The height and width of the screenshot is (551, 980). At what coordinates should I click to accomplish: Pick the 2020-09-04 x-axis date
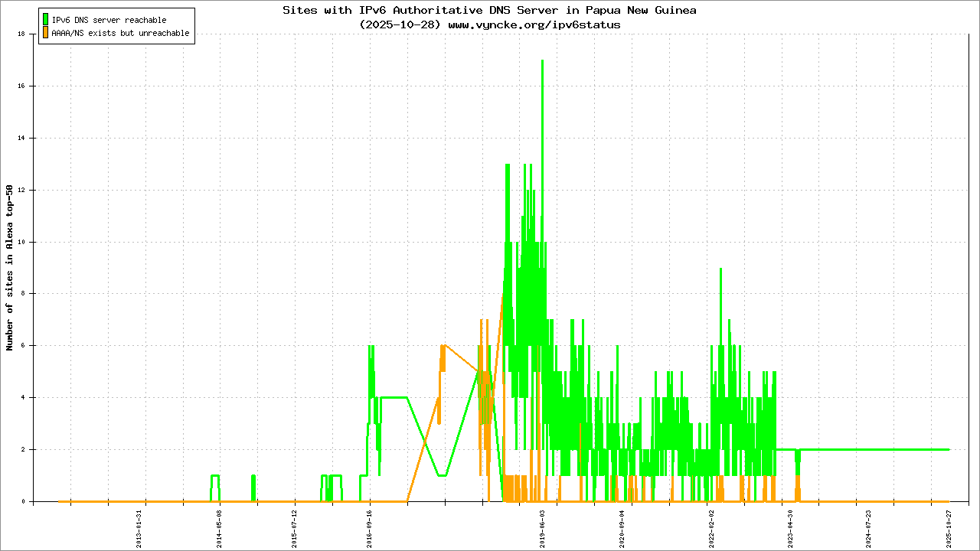622,529
